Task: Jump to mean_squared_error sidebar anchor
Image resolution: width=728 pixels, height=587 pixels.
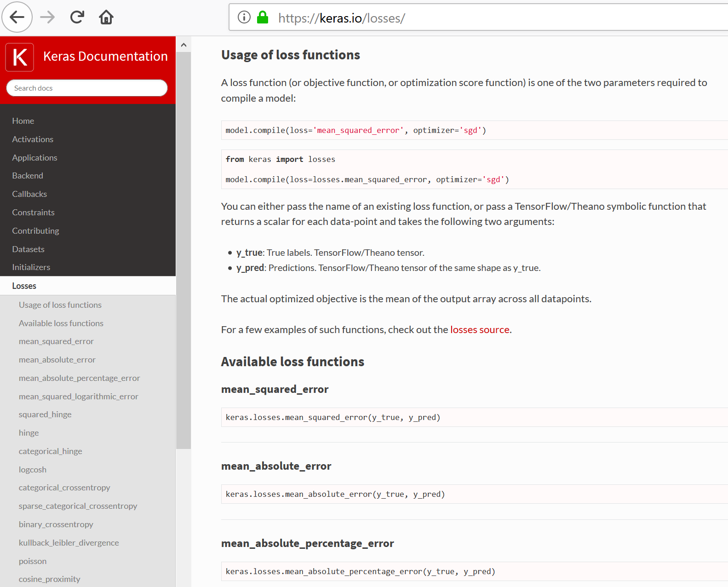Action: pos(56,341)
